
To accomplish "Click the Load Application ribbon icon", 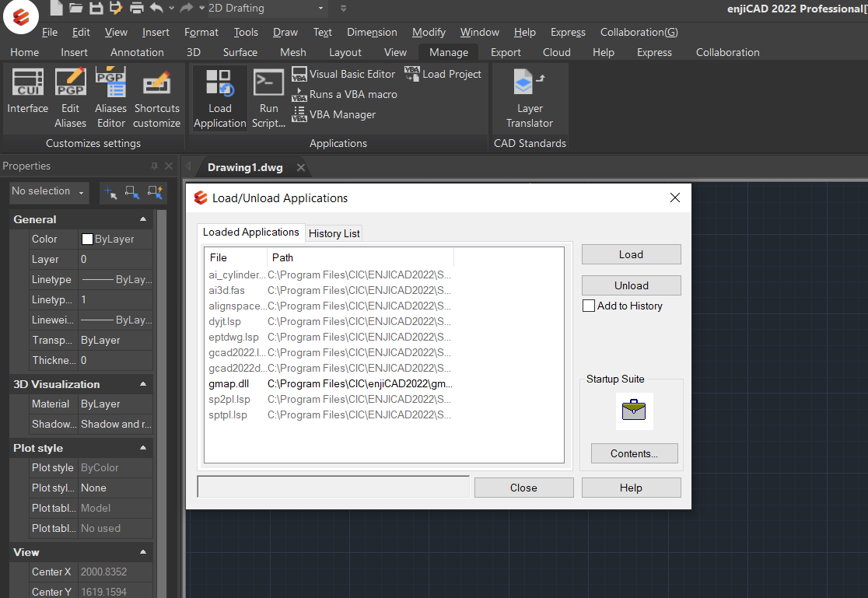I will click(220, 99).
